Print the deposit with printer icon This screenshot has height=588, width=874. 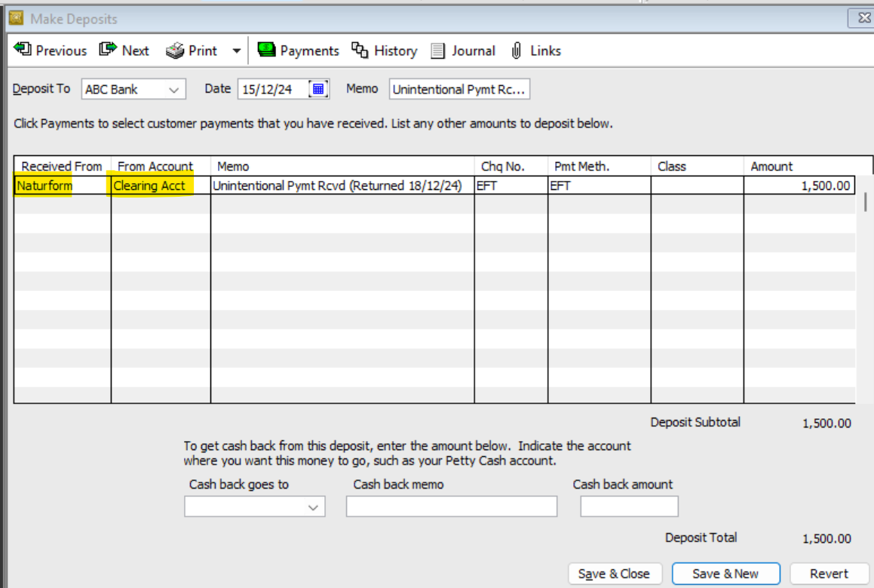(192, 51)
